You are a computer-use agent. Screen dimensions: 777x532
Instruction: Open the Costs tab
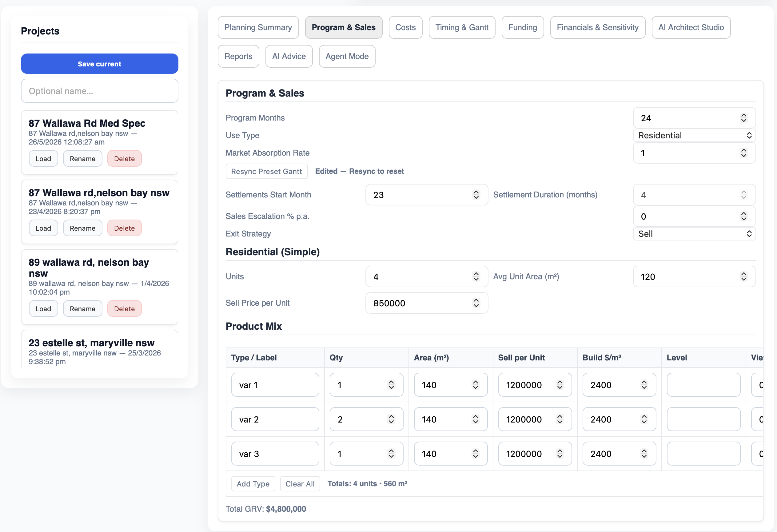coord(405,27)
